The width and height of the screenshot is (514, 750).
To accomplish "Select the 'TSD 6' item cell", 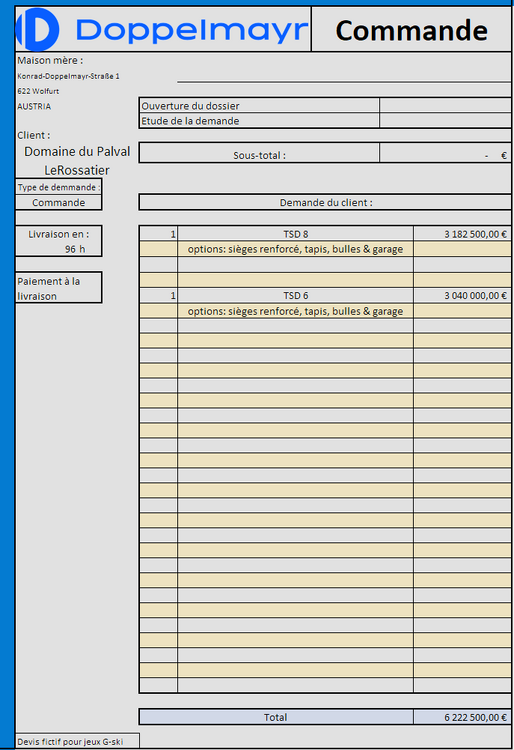I will click(295, 296).
